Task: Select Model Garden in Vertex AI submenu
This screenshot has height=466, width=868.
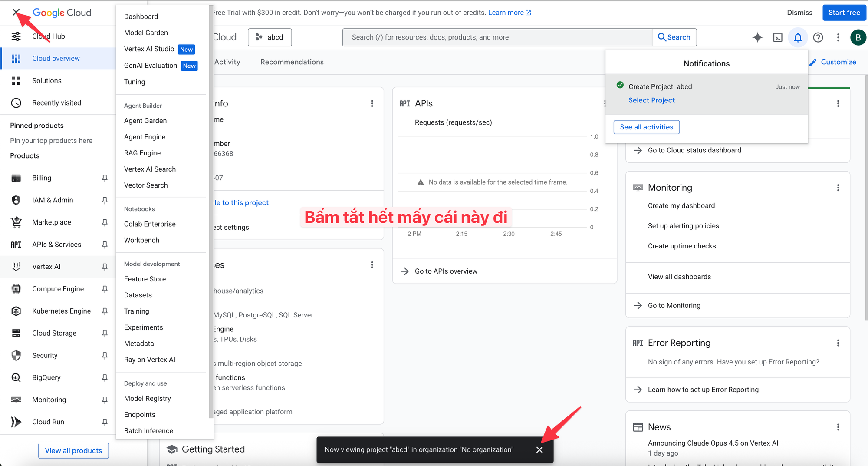Action: pos(146,33)
